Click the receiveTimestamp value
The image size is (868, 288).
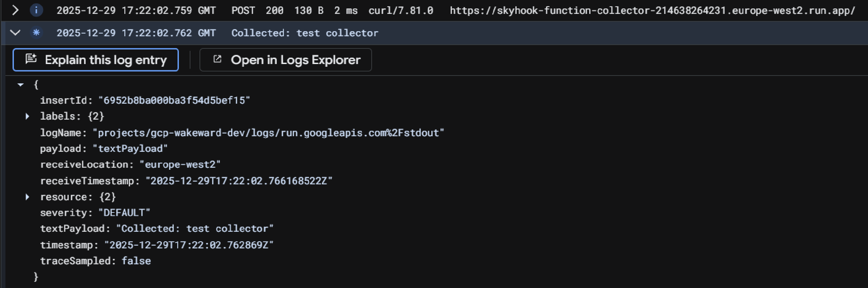click(x=239, y=181)
